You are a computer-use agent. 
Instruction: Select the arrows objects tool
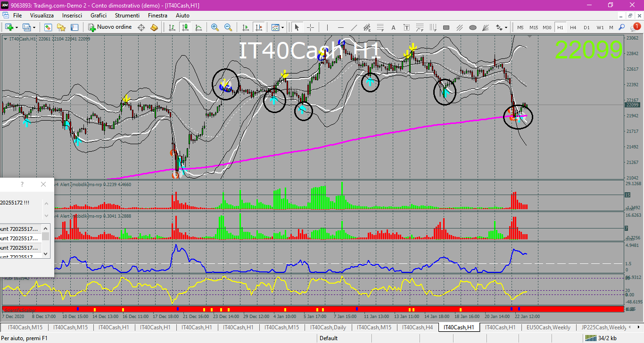pos(498,27)
